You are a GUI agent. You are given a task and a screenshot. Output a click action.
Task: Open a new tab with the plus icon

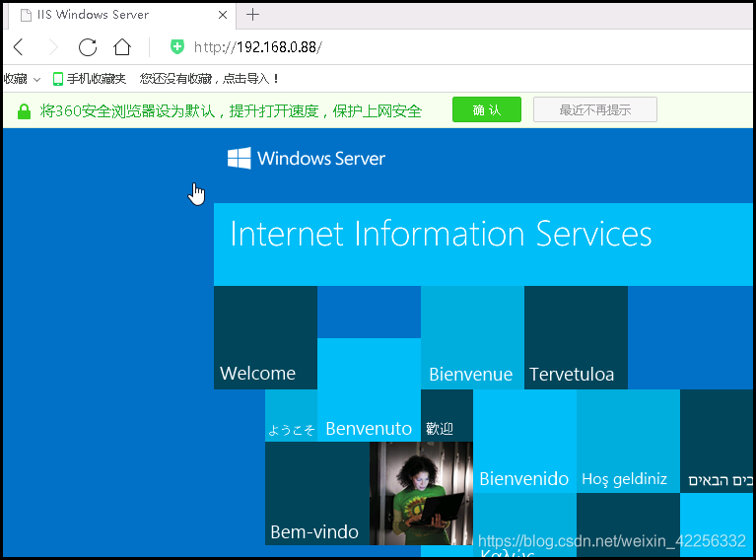(x=252, y=15)
